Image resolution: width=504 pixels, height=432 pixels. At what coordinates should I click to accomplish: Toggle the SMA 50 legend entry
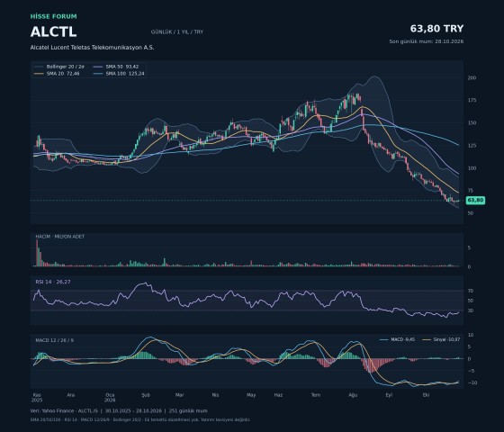pyautogui.click(x=116, y=67)
